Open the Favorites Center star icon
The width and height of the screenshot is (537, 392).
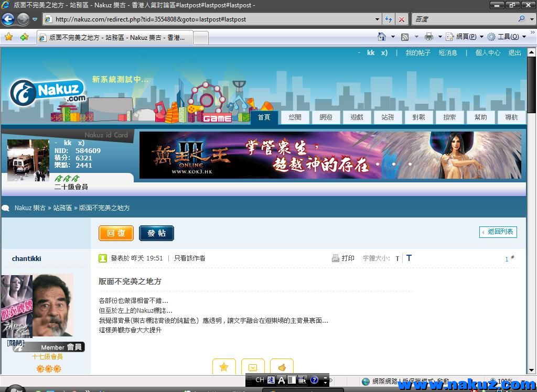click(8, 37)
